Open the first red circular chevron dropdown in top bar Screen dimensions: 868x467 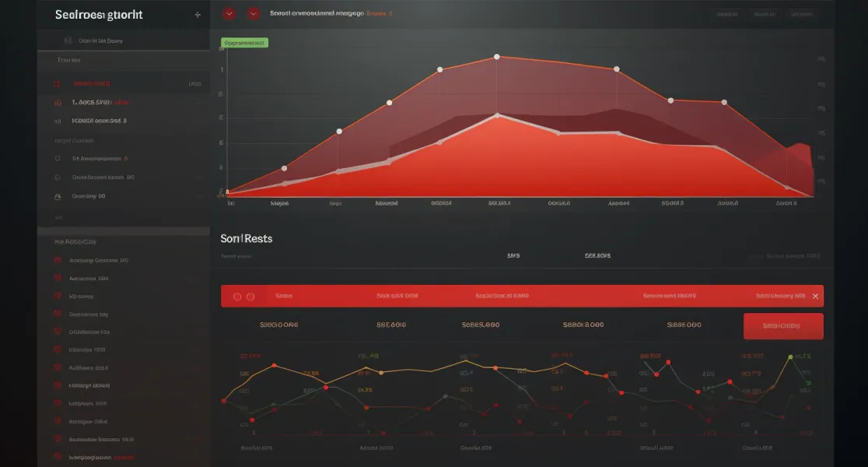[229, 13]
